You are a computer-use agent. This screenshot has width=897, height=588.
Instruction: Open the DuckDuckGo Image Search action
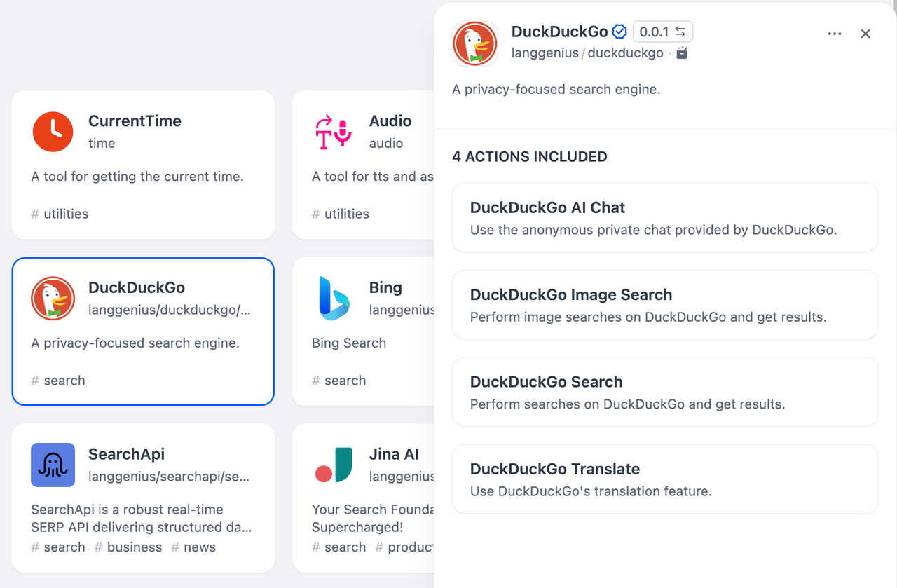coord(664,305)
